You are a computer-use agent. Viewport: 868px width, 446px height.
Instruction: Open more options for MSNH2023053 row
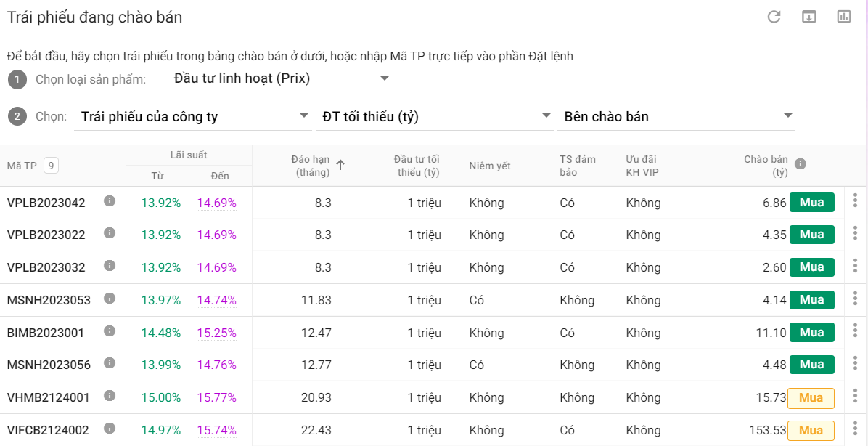pos(855,299)
